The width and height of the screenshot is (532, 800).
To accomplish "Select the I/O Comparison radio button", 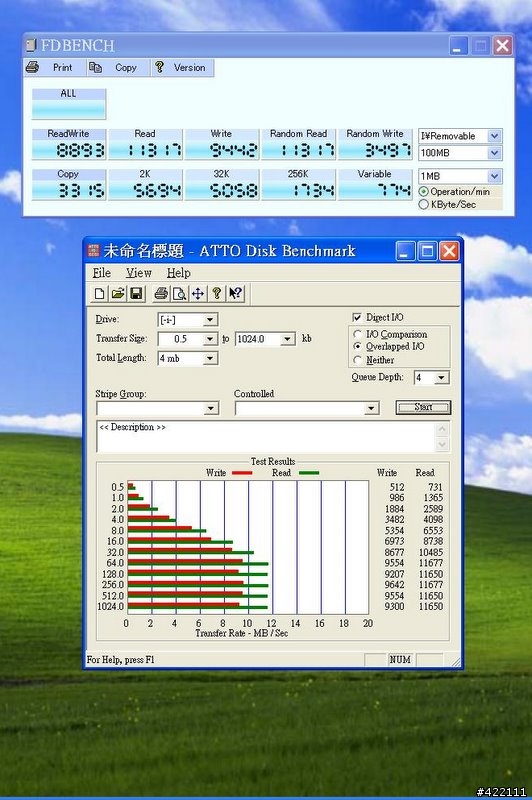I will tap(358, 334).
